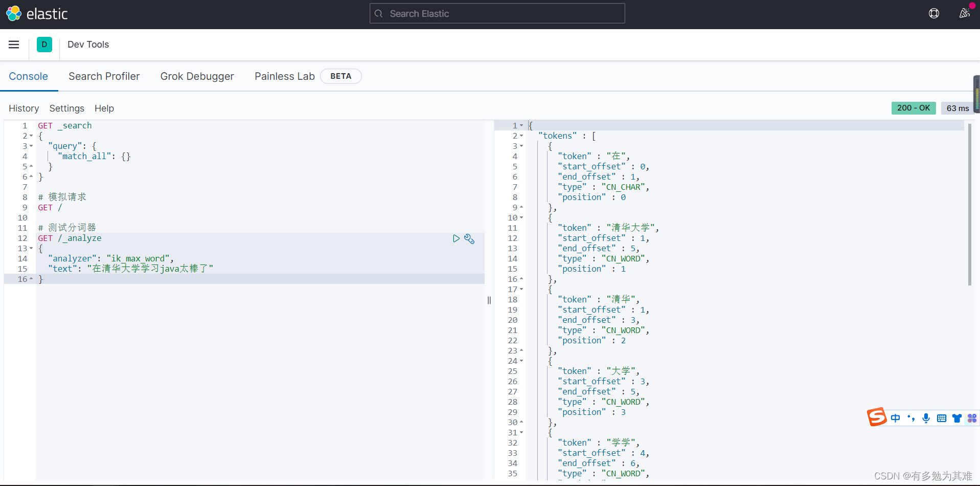980x486 pixels.
Task: Click the GET /_analyze request line
Action: [x=70, y=238]
